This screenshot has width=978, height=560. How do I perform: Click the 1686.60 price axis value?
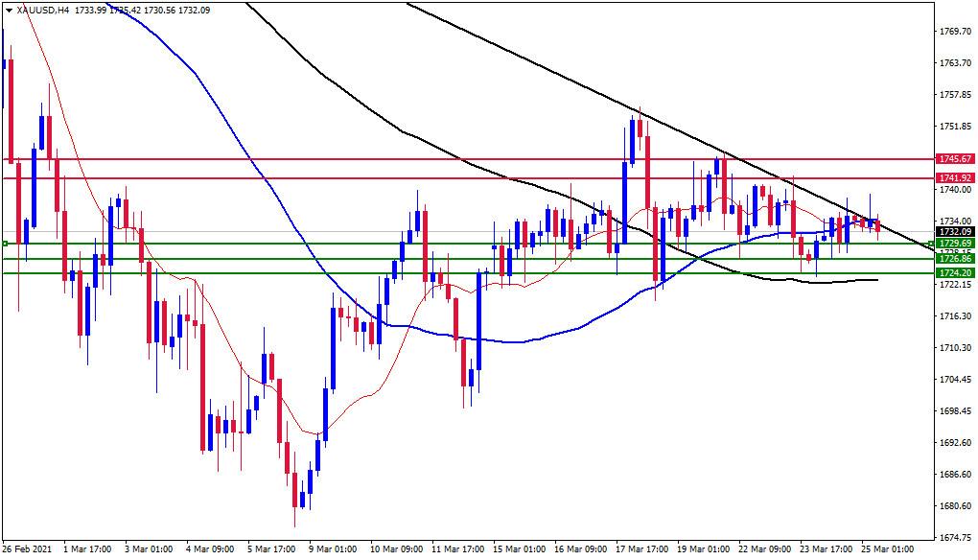956,475
